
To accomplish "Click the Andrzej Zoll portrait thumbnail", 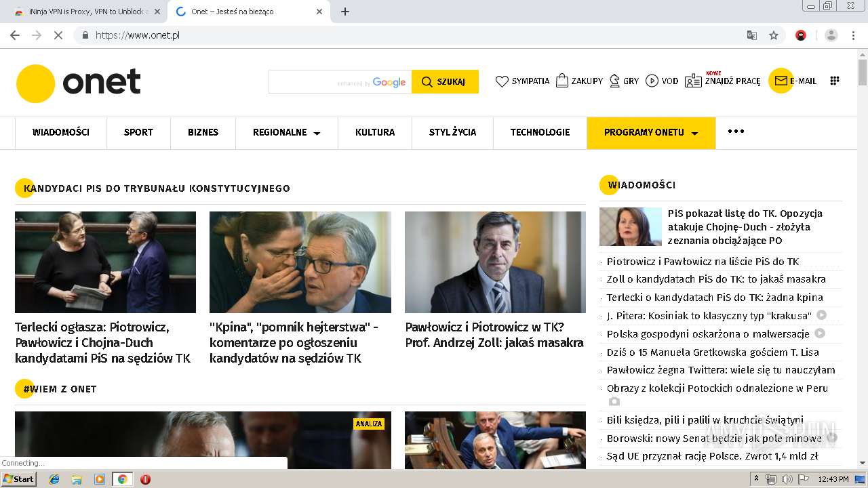I will pos(495,262).
